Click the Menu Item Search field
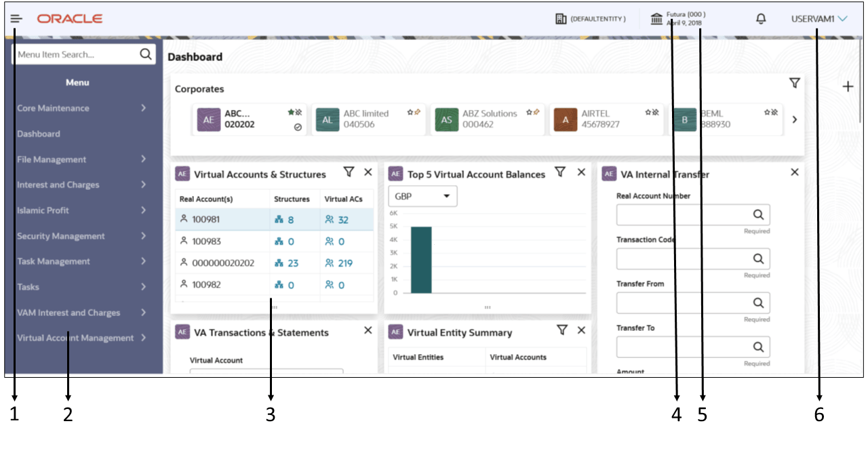This screenshot has width=868, height=451. click(75, 55)
